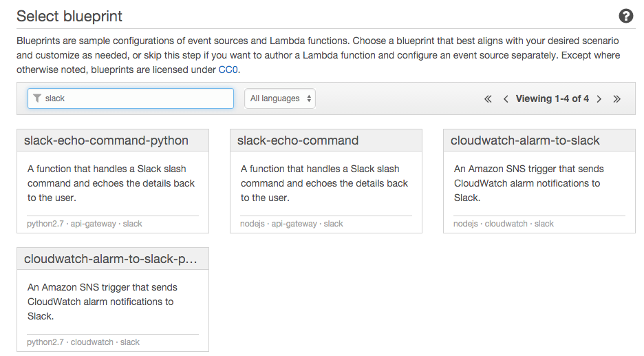
Task: Click the filter funnel icon
Action: click(37, 98)
